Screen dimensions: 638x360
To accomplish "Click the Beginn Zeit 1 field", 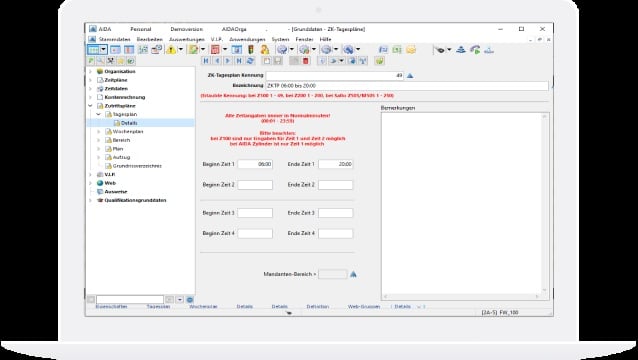I will (x=255, y=164).
